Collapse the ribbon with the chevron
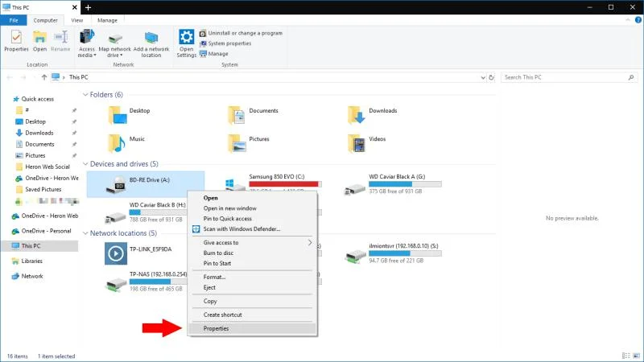Image resolution: width=644 pixels, height=362 pixels. [x=628, y=20]
